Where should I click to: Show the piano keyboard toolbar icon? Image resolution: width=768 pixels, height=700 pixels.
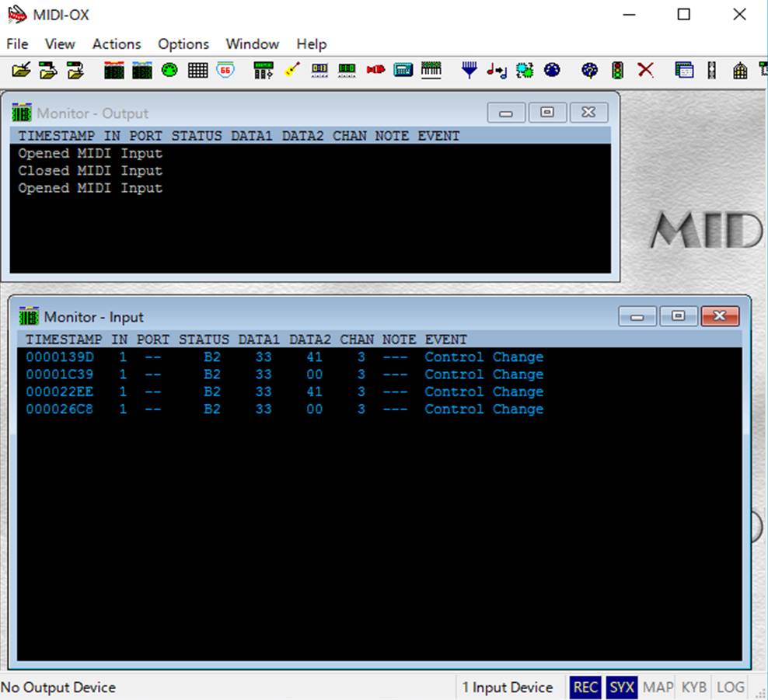tap(431, 70)
